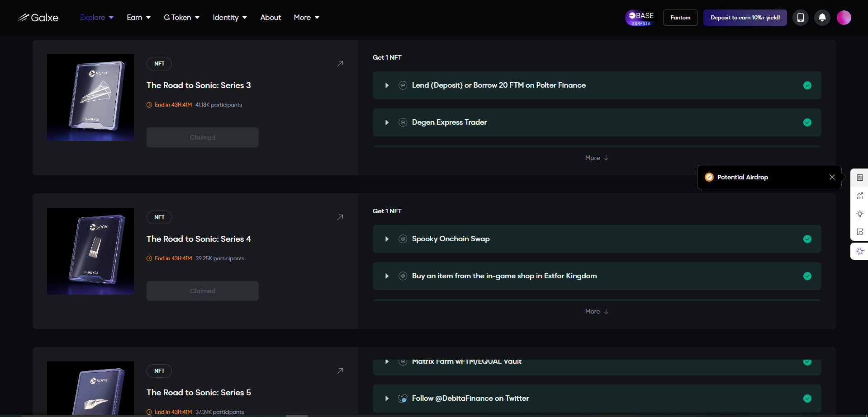Click 'End in 43H:41M' on Series 4
This screenshot has width=868, height=417.
click(x=173, y=258)
